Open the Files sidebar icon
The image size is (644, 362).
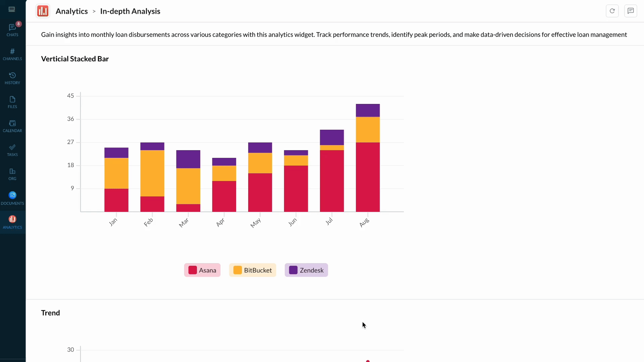point(12,102)
